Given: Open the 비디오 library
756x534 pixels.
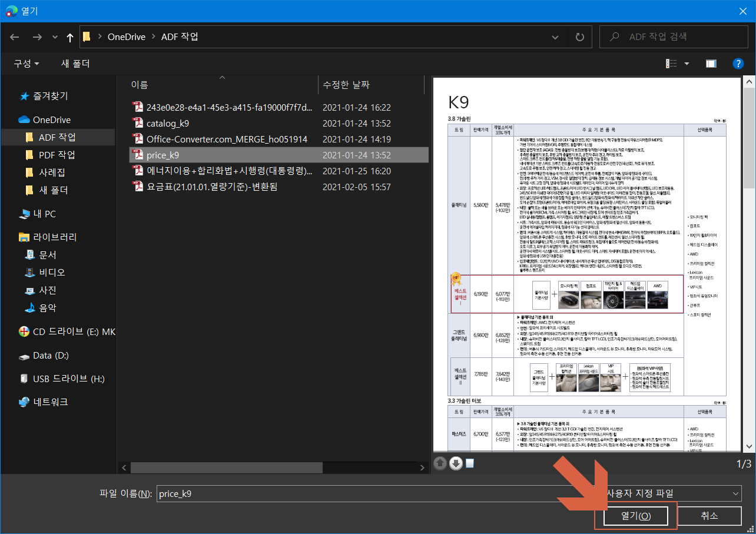Looking at the screenshot, I should [x=52, y=273].
